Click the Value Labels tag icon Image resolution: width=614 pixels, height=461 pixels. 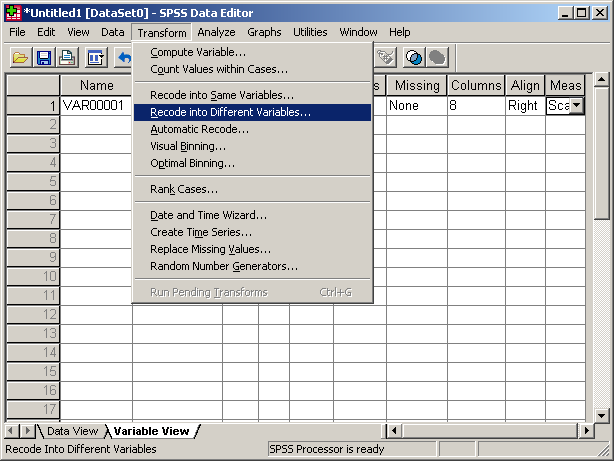coord(386,58)
